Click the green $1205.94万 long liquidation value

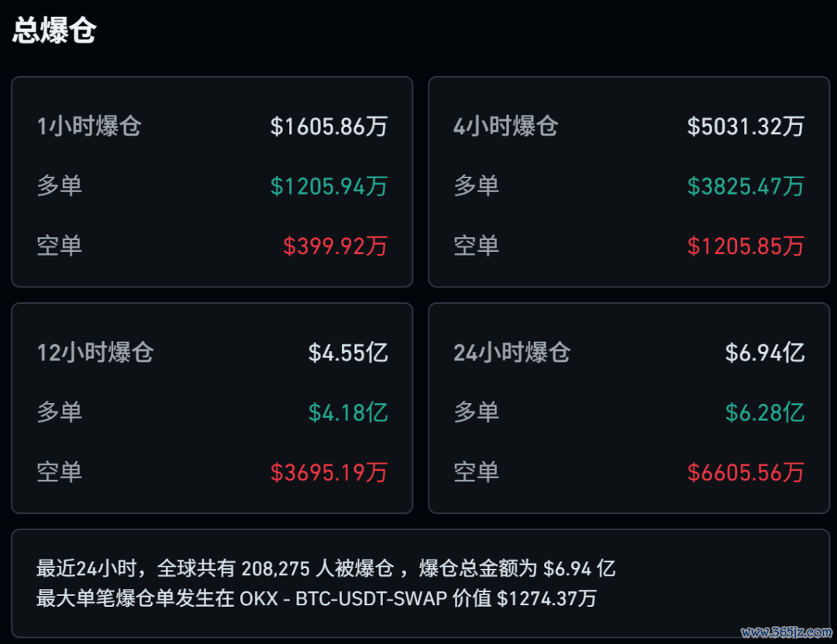(329, 186)
